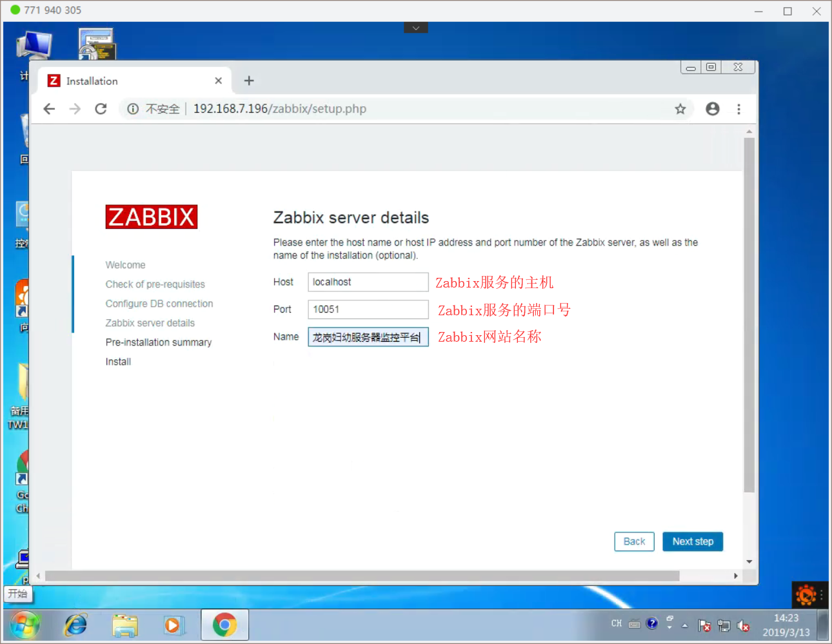Click Zabbix server details sidebar step
This screenshot has width=832, height=644.
click(x=150, y=323)
